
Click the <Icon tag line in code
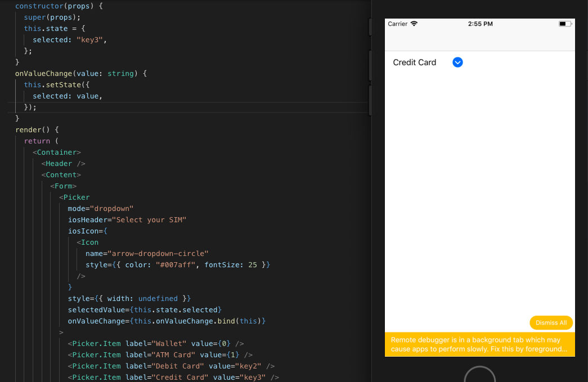87,242
